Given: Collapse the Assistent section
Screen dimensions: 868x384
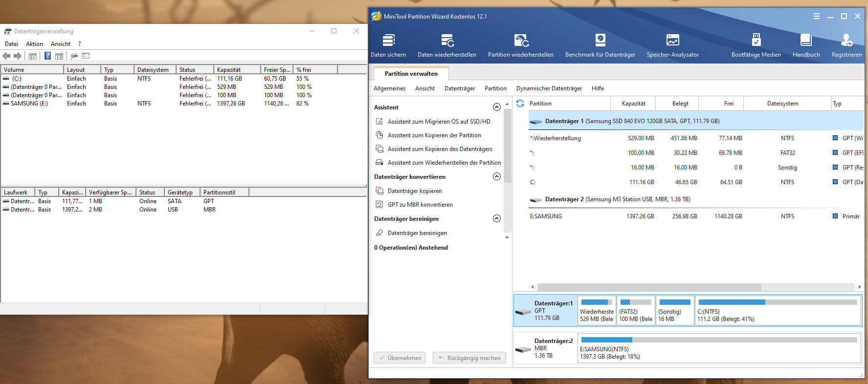Looking at the screenshot, I should click(x=497, y=107).
